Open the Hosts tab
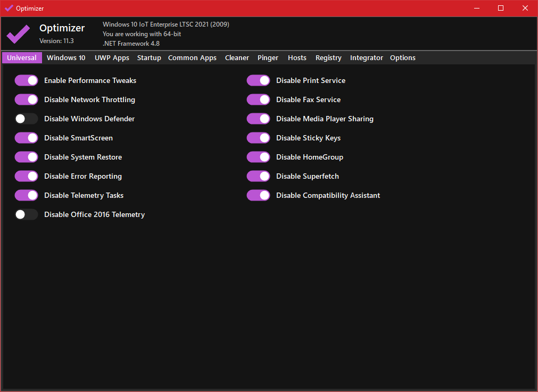 [x=297, y=58]
